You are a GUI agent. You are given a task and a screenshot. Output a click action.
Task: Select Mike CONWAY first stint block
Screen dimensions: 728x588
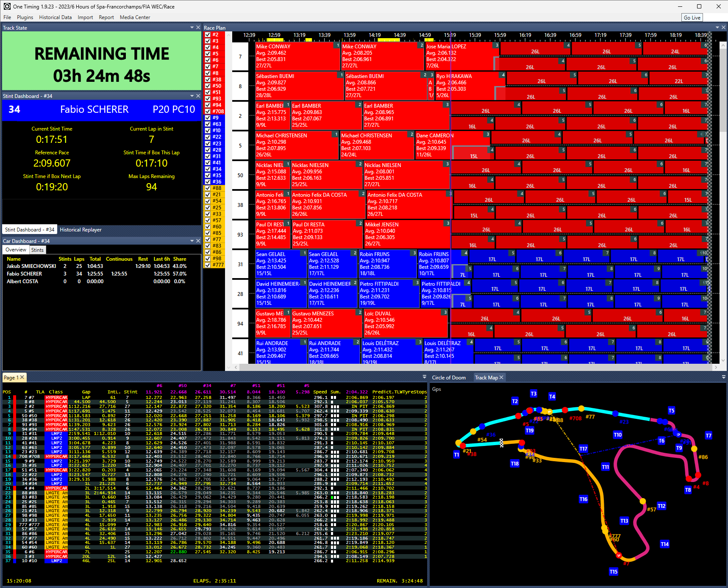tap(298, 56)
